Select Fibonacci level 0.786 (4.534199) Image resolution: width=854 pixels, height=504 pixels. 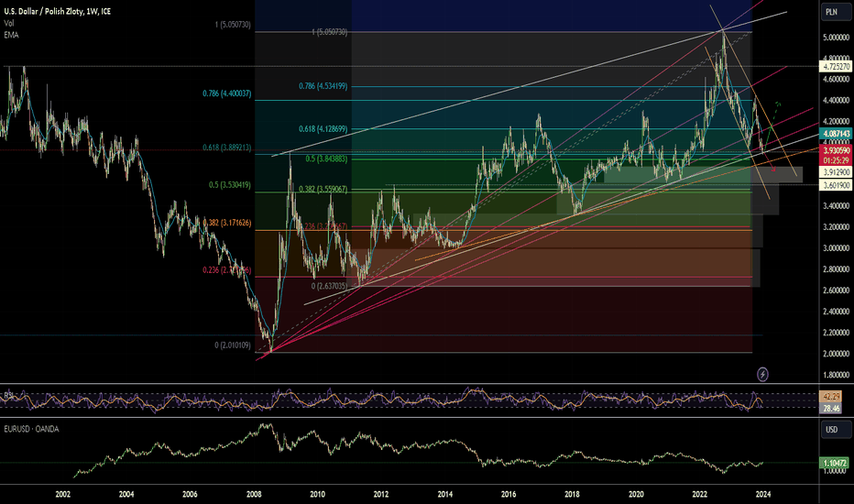(323, 86)
